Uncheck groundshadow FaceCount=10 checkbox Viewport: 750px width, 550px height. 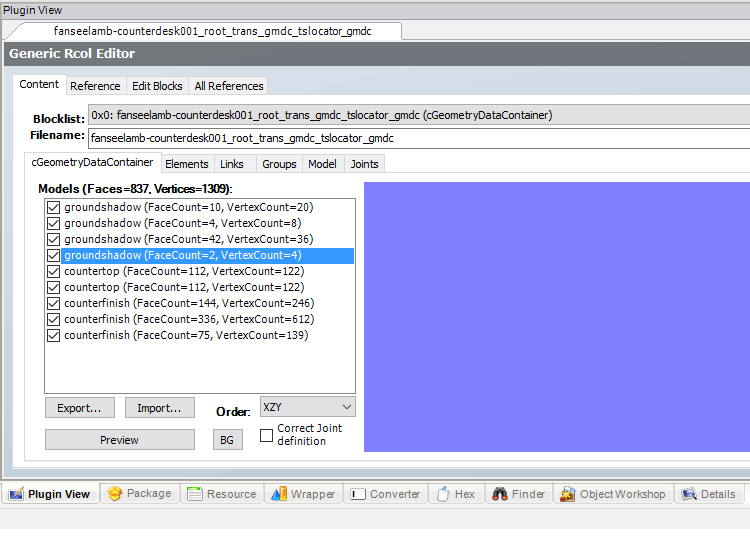pyautogui.click(x=53, y=208)
